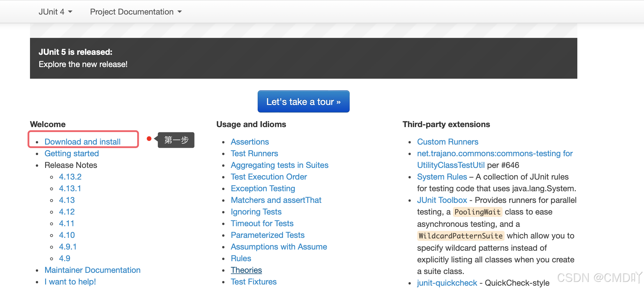Viewport: 644px width, 288px height.
Task: Click the "Explore the new release!" text
Action: [x=83, y=64]
